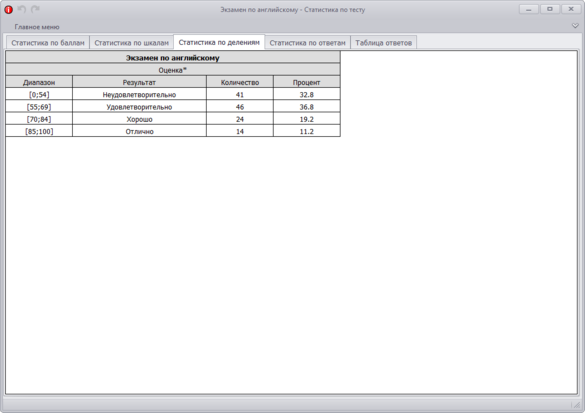The width and height of the screenshot is (585, 413).
Task: Open the Таблица ответов tab
Action: pos(384,43)
